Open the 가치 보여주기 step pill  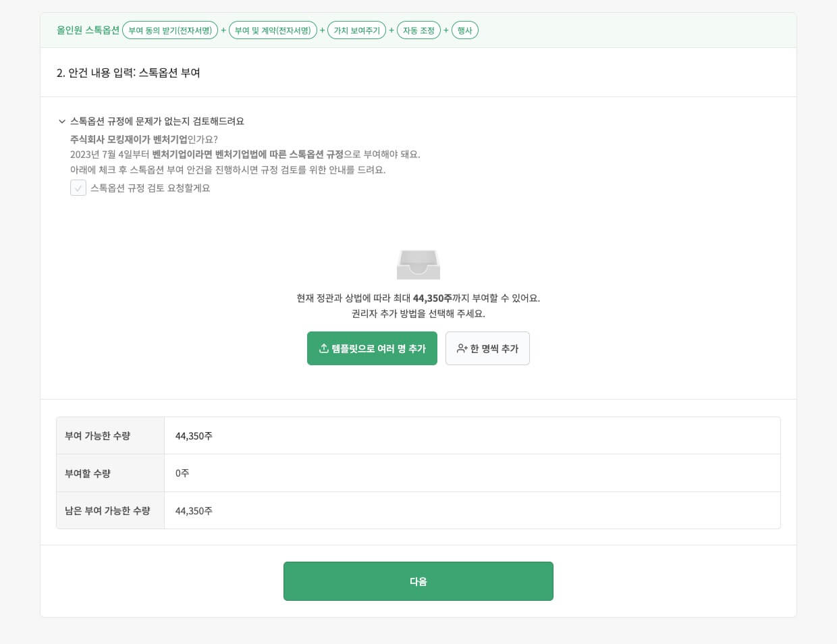[356, 30]
